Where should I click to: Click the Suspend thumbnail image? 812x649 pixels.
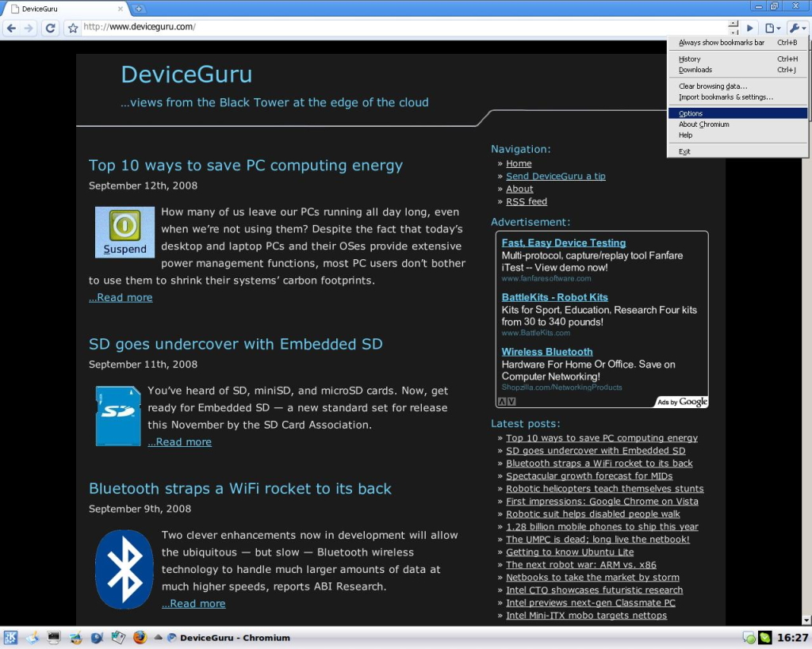tap(124, 232)
